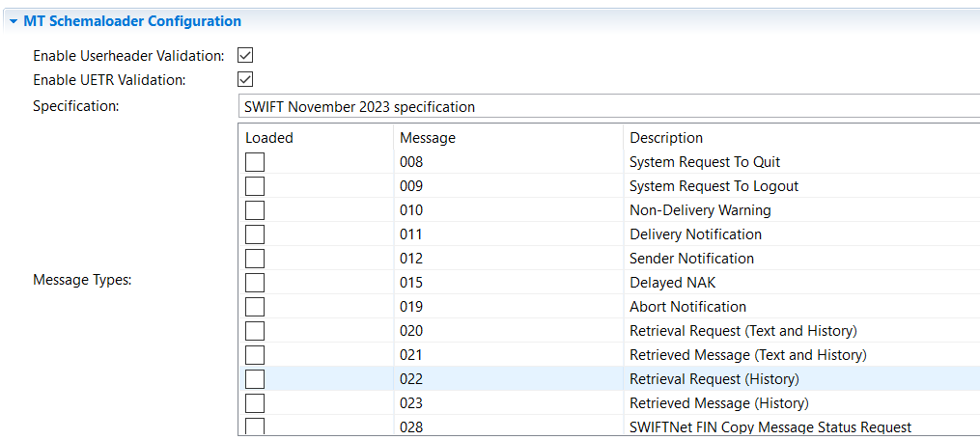
Task: Check Loaded box for Delayed NAK
Action: click(x=254, y=283)
